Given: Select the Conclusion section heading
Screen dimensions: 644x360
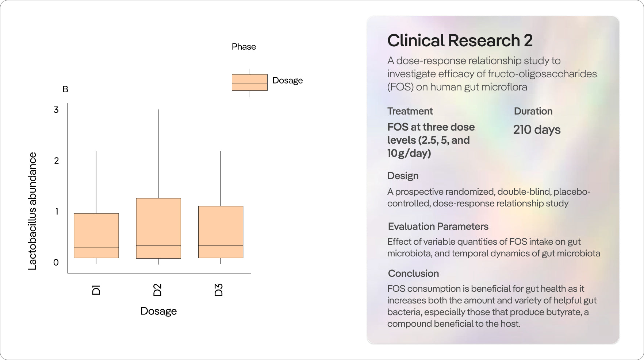Looking at the screenshot, I should pos(413,274).
